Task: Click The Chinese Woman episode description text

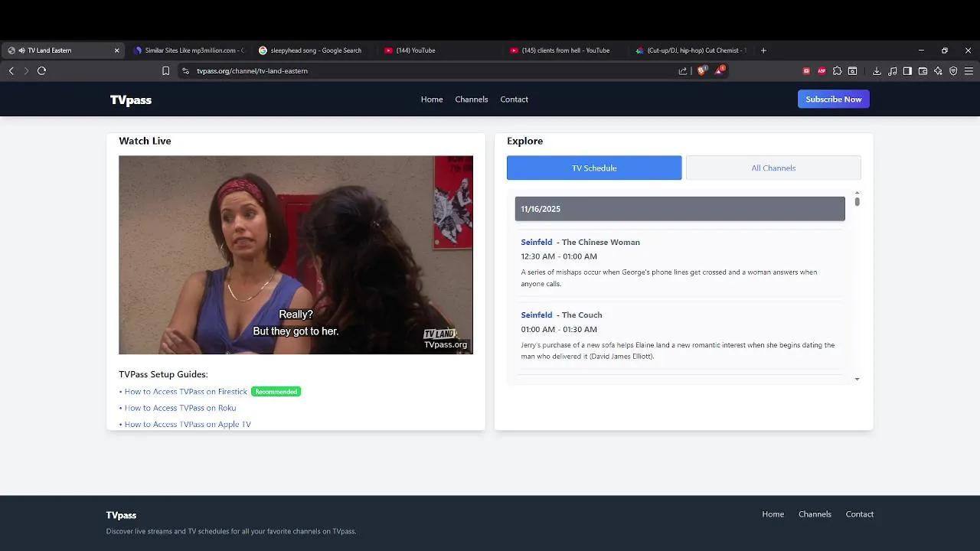Action: click(669, 278)
